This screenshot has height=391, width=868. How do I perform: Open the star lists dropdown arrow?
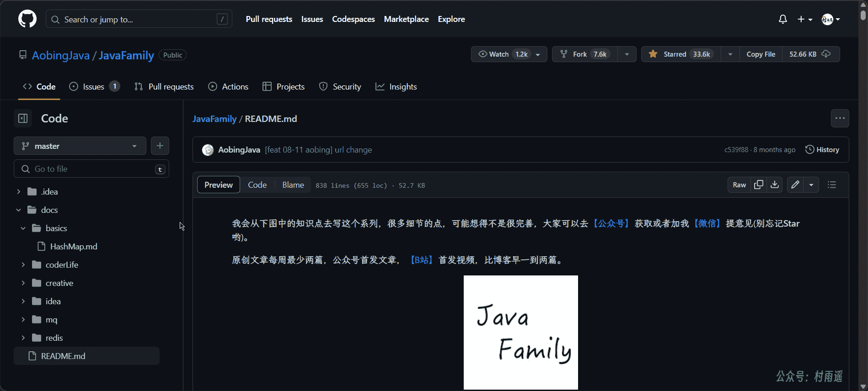point(730,54)
